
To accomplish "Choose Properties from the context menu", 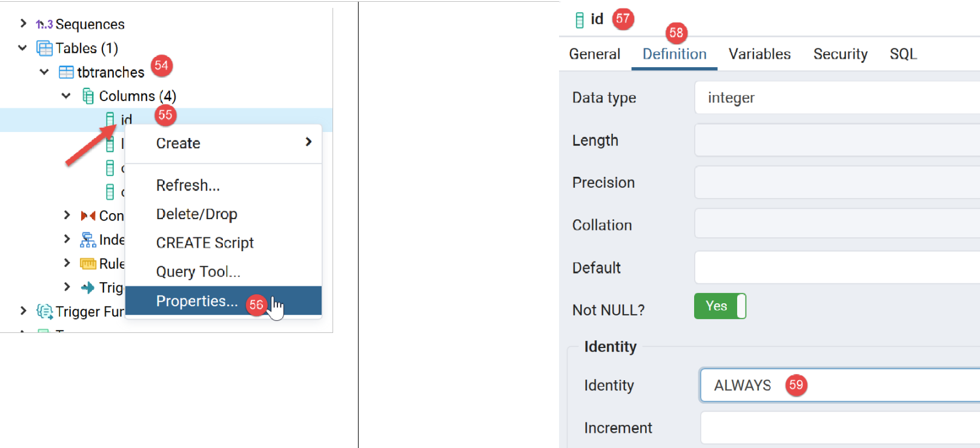I will (196, 301).
